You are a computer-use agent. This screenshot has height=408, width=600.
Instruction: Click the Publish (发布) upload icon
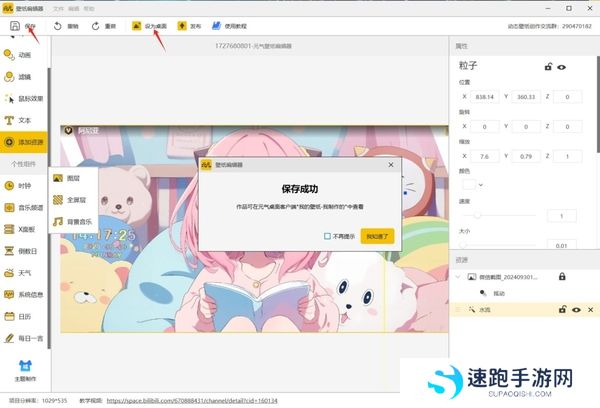[182, 26]
